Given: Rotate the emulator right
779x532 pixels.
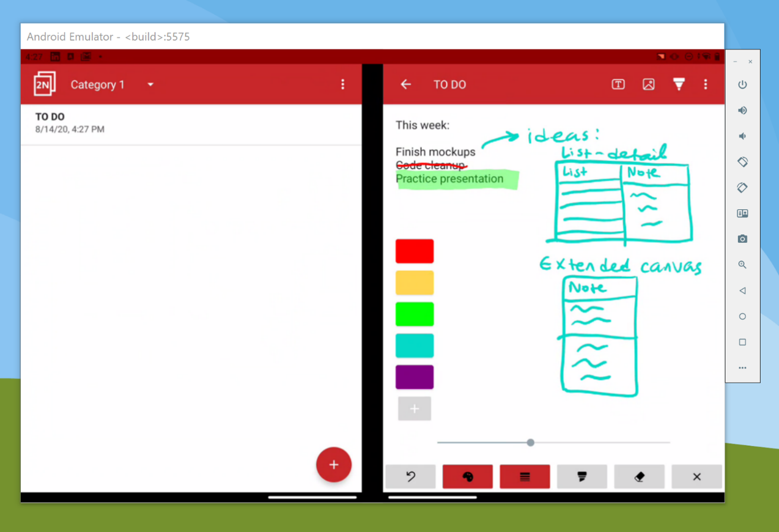Looking at the screenshot, I should 742,188.
